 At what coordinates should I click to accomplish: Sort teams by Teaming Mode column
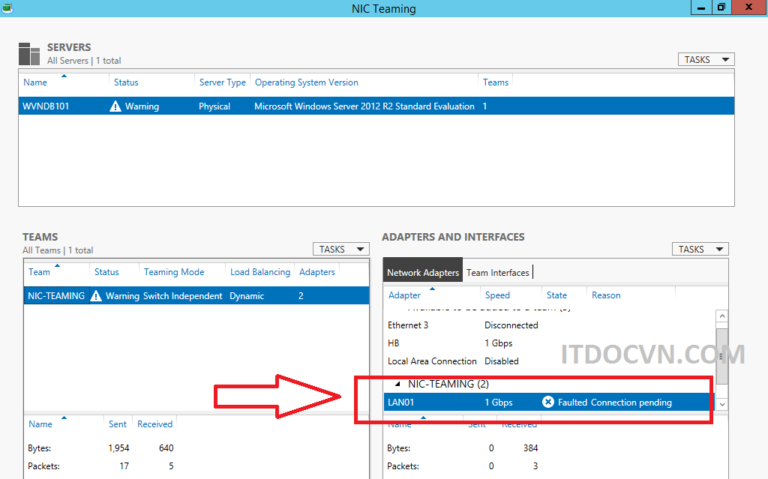(x=173, y=272)
